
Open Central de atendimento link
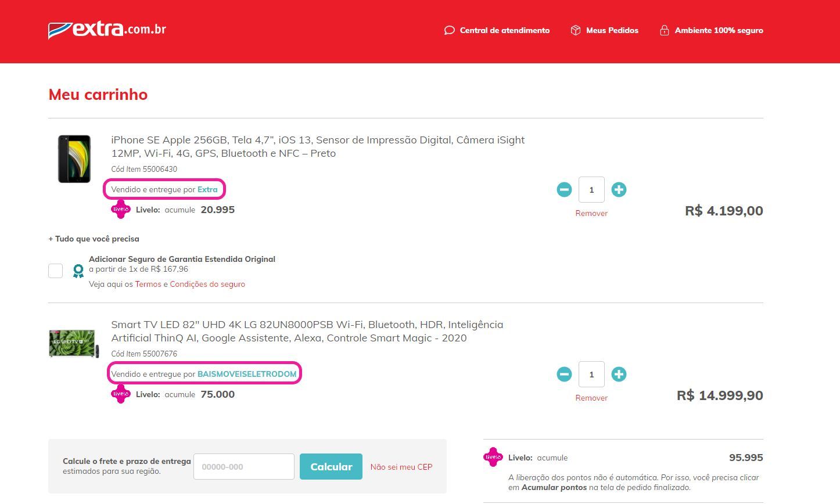click(x=504, y=30)
